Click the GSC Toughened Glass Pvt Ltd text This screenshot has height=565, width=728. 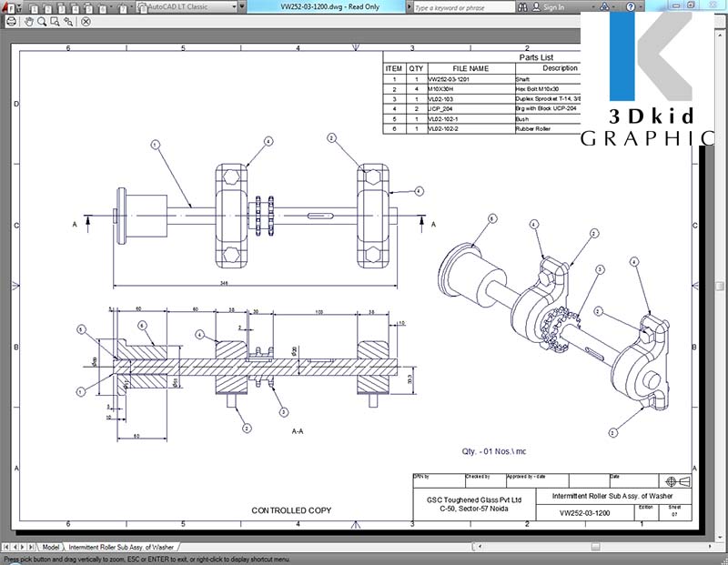(x=474, y=500)
